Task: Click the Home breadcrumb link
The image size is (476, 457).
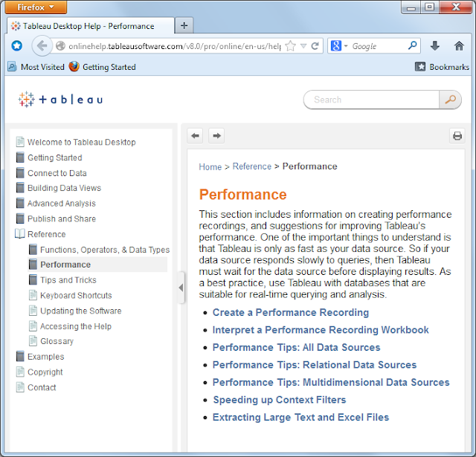Action: click(x=210, y=166)
